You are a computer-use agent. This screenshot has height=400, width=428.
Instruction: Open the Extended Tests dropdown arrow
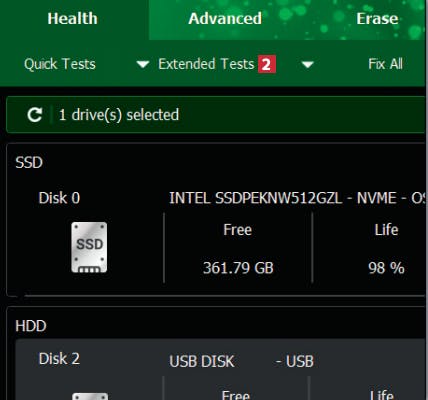tap(307, 64)
